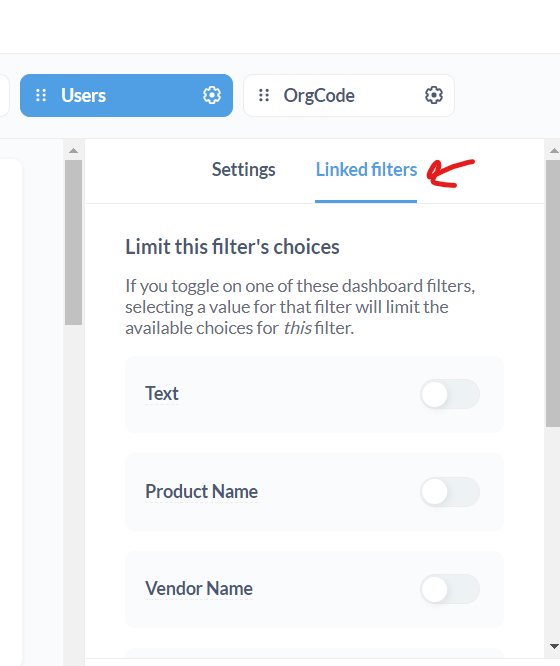Screen dimensions: 560x666
Task: Click the Product Name filter label
Action: (x=201, y=492)
